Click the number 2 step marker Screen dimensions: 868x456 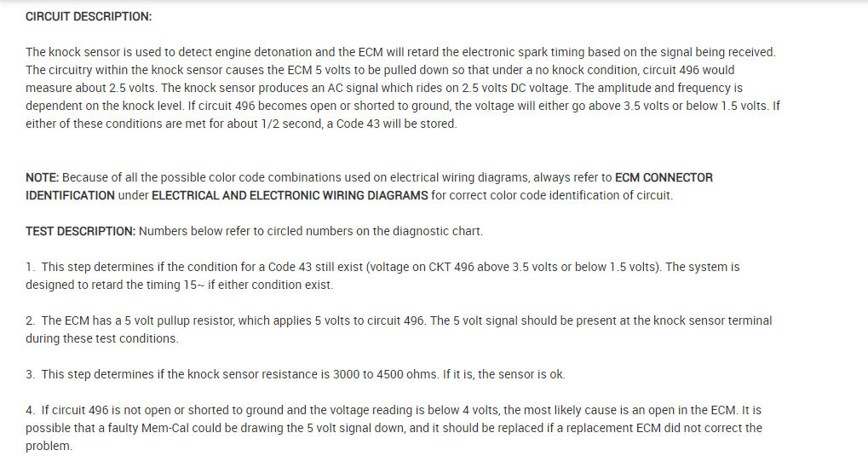(x=30, y=320)
